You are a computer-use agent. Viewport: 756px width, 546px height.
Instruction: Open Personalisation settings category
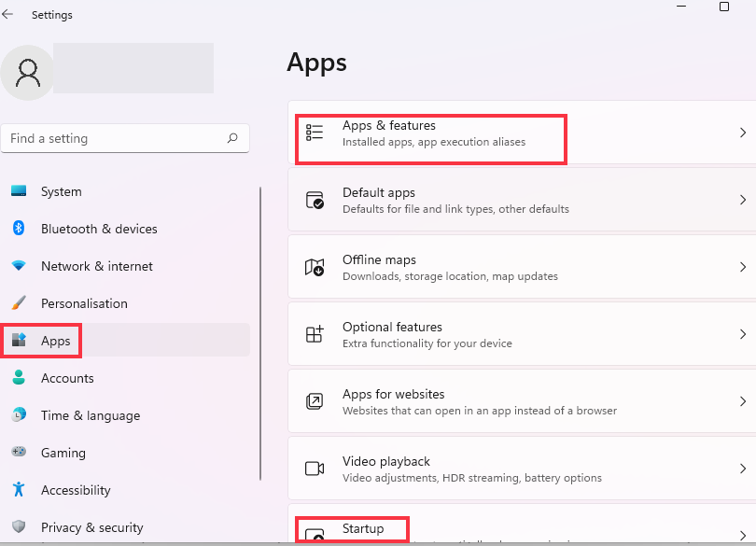click(84, 303)
